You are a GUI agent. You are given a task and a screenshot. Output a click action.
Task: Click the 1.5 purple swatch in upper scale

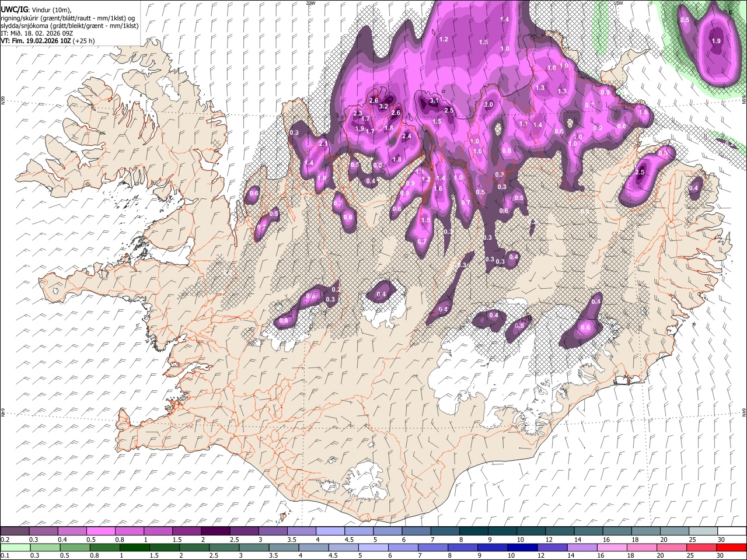[x=187, y=531]
